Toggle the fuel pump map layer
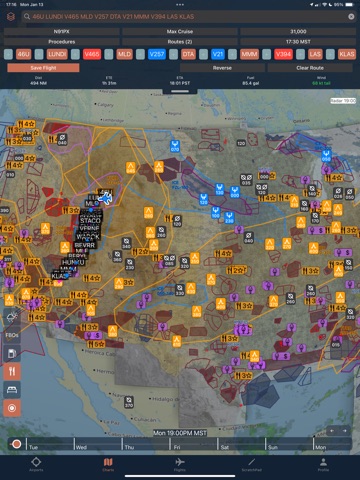Image resolution: width=360 pixels, height=480 pixels. [x=12, y=353]
